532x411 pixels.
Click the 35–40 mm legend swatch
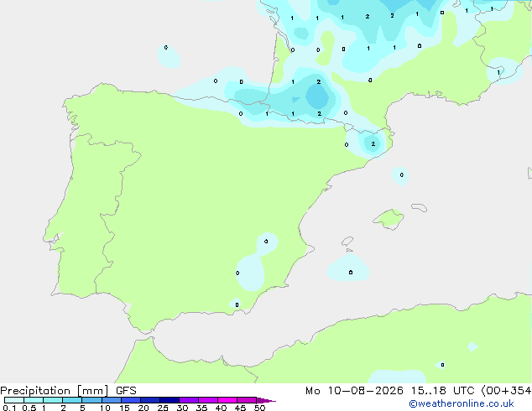coord(208,400)
